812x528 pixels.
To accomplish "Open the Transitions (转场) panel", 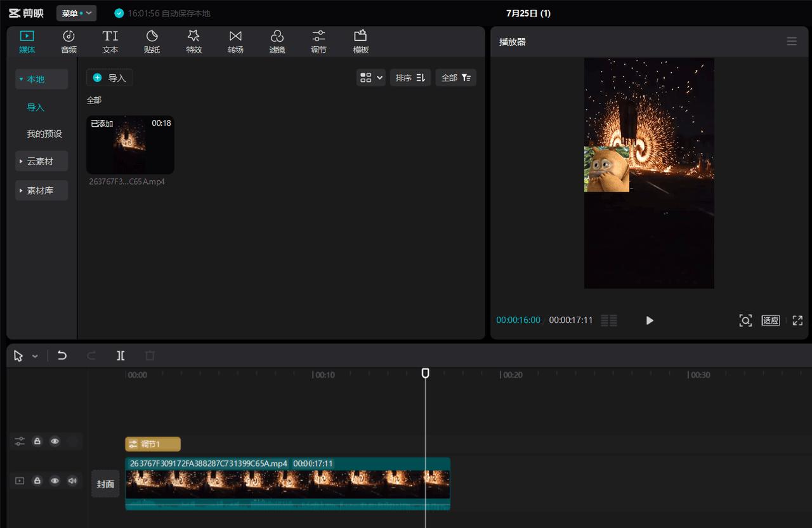I will [x=235, y=42].
